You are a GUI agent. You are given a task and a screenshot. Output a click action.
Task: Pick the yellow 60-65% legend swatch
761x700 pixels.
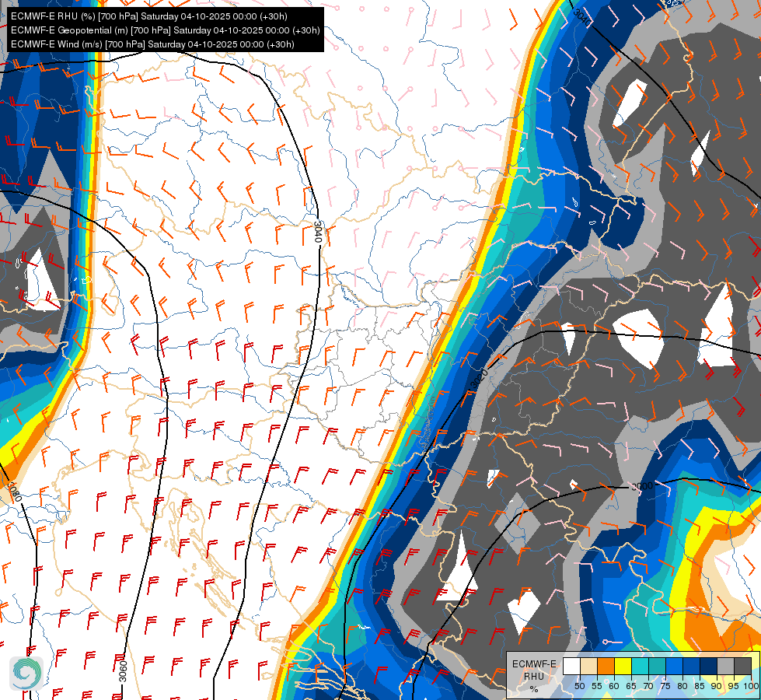pyautogui.click(x=623, y=666)
